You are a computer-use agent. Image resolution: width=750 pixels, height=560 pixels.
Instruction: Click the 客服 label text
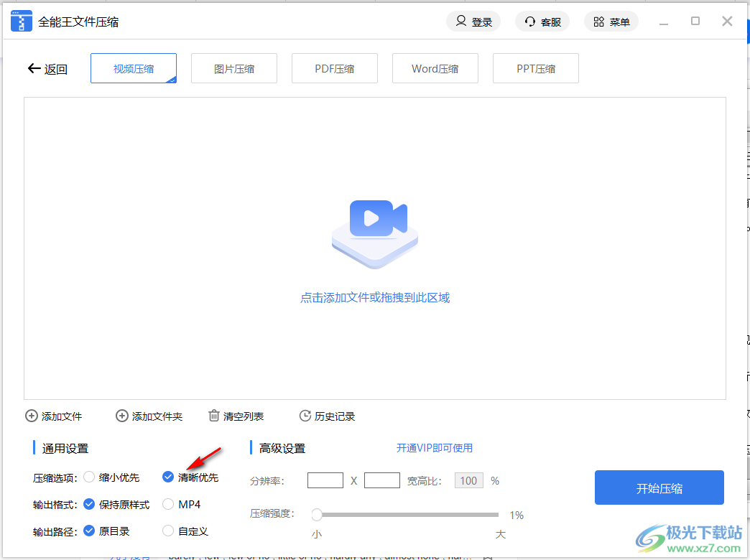tap(551, 22)
